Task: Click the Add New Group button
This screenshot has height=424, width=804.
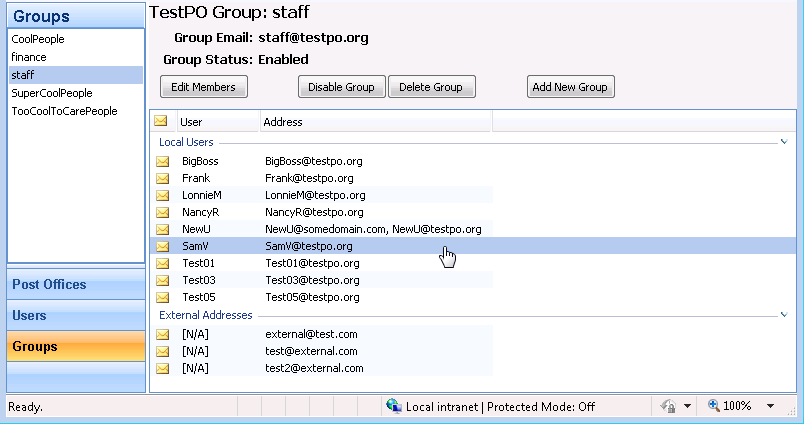Action: point(571,87)
